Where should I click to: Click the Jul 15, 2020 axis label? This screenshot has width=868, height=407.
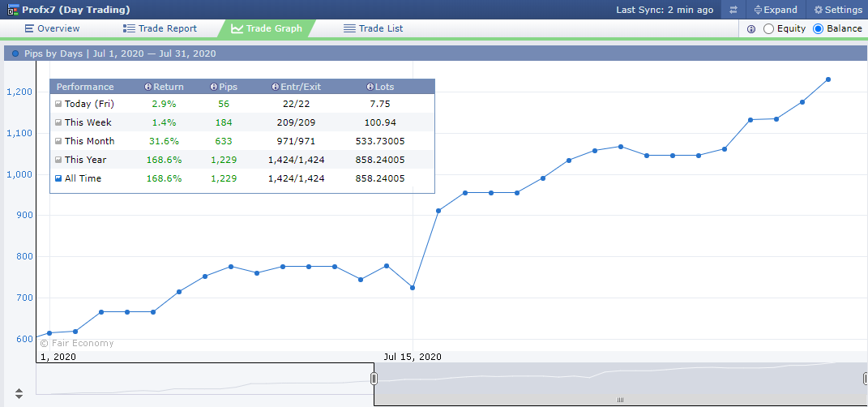[x=413, y=357]
